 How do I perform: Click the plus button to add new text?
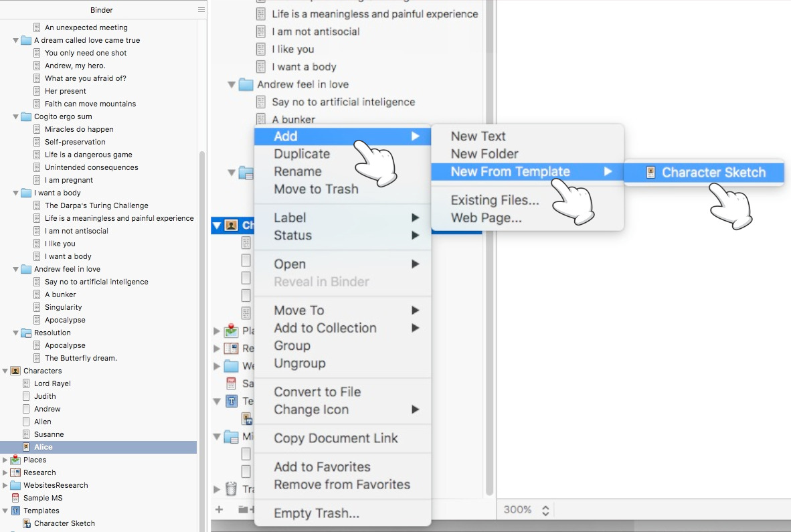point(219,509)
